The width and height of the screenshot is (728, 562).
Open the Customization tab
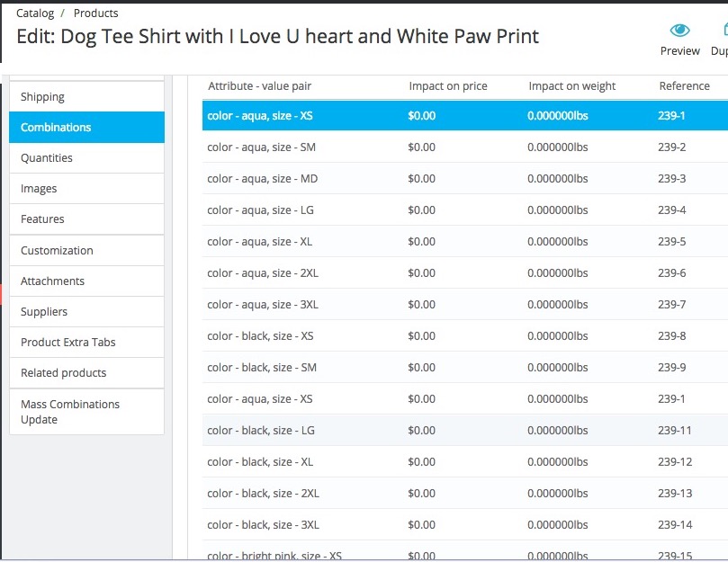(55, 250)
